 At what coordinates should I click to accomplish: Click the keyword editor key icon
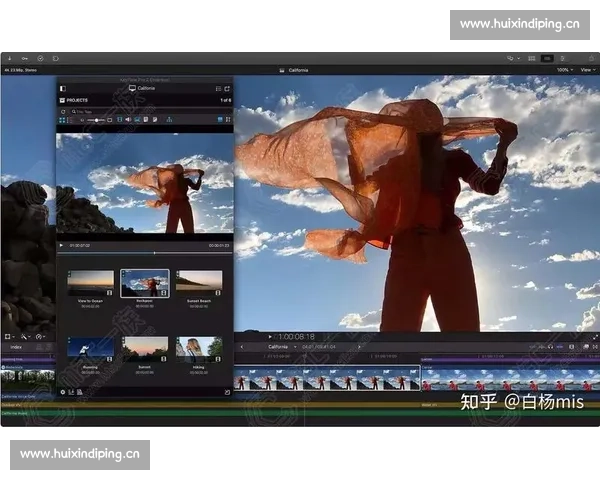24,58
